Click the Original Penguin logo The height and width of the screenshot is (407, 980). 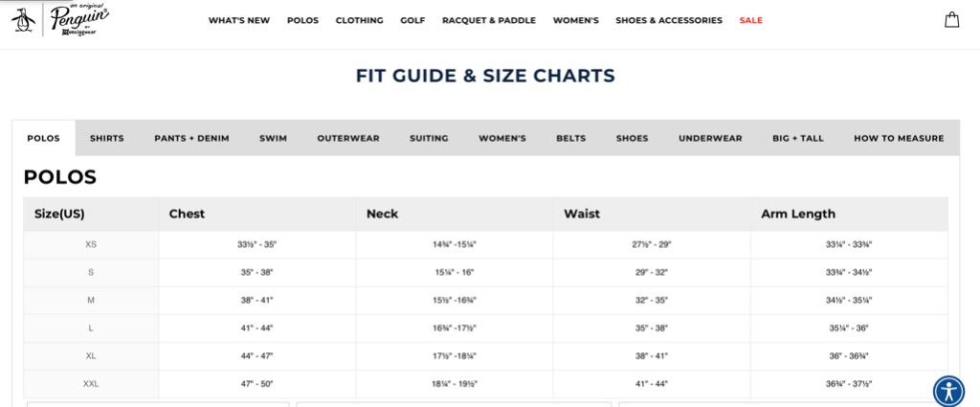click(60, 21)
